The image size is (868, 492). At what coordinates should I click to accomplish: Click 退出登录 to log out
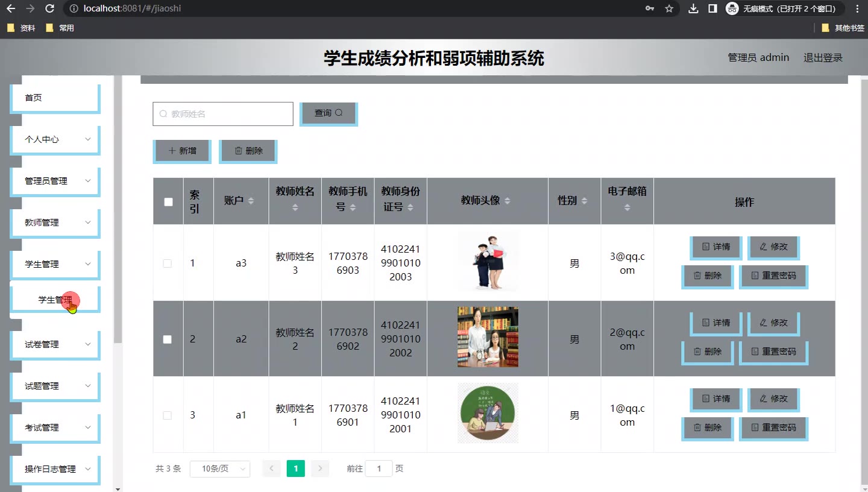823,58
